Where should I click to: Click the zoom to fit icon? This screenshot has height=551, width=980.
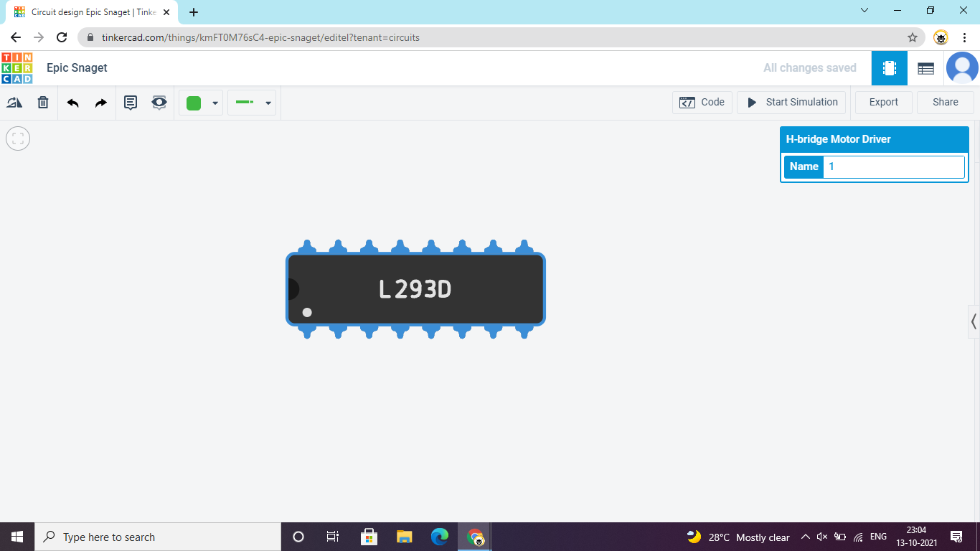pyautogui.click(x=18, y=138)
